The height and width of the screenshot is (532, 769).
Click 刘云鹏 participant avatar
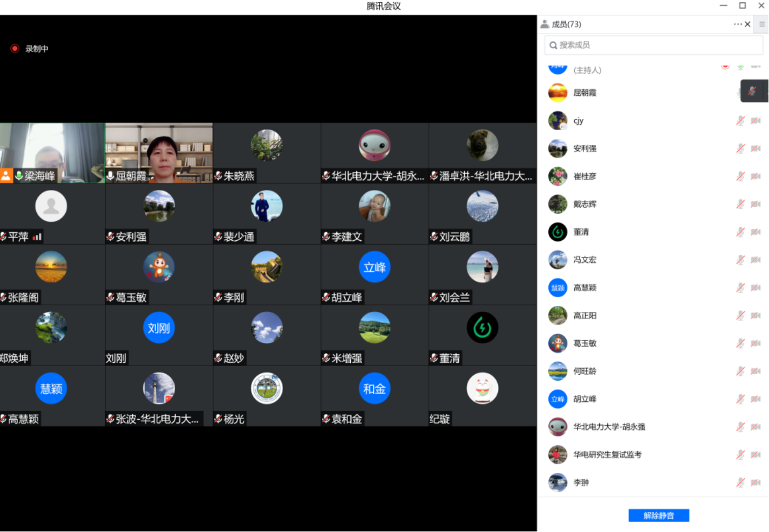click(482, 206)
